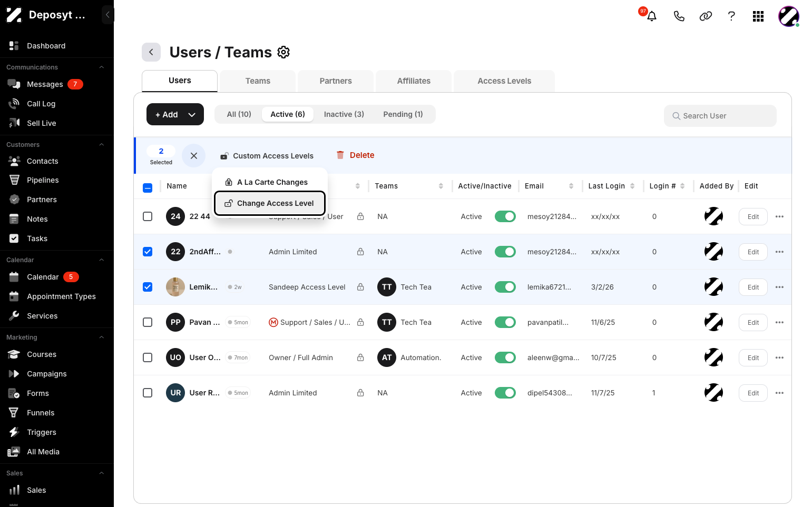The height and width of the screenshot is (507, 812).
Task: Choose Change Access Level menu item
Action: 269,203
